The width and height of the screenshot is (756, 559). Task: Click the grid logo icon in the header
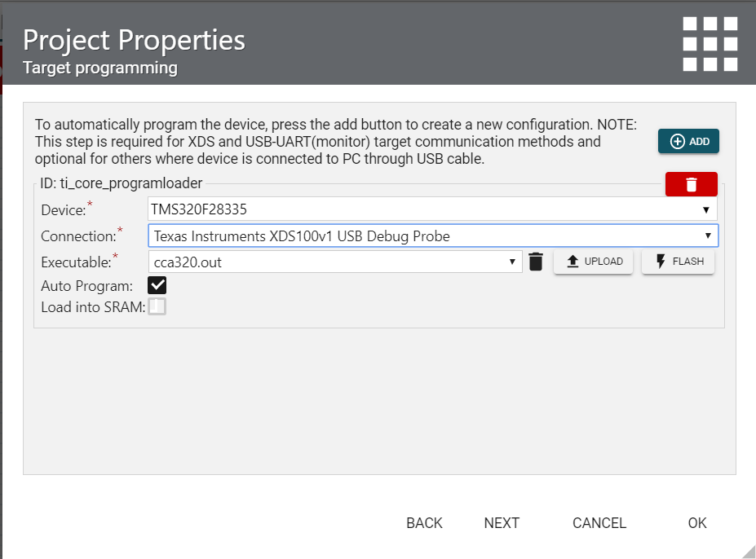(x=710, y=43)
